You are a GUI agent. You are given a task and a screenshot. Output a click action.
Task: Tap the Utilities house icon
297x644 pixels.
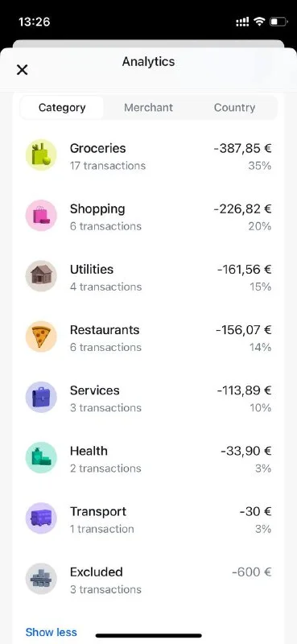coord(41,276)
